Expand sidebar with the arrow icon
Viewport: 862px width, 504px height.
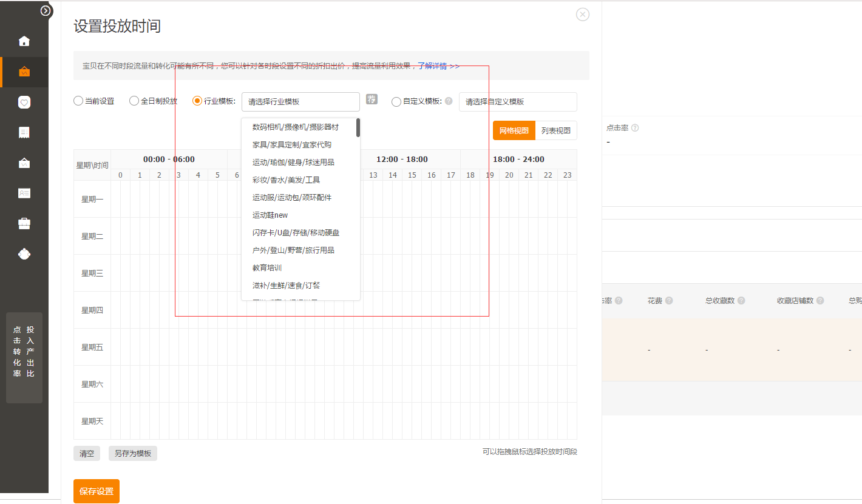[x=46, y=10]
